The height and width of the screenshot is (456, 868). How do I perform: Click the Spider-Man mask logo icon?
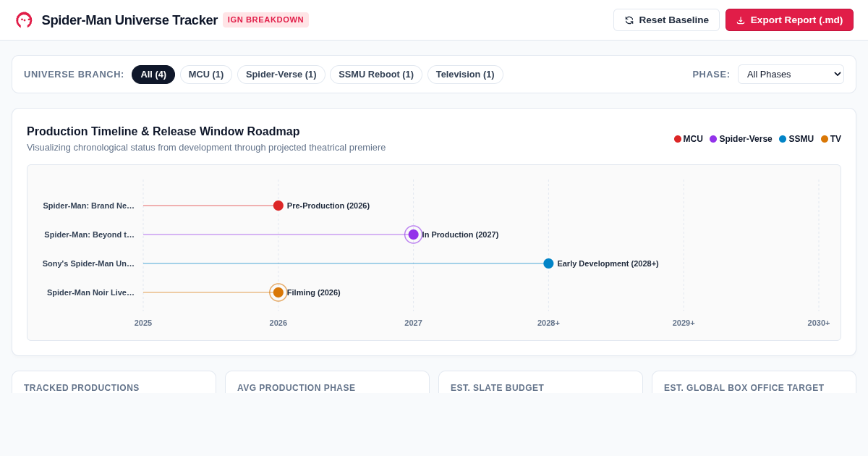(x=24, y=20)
